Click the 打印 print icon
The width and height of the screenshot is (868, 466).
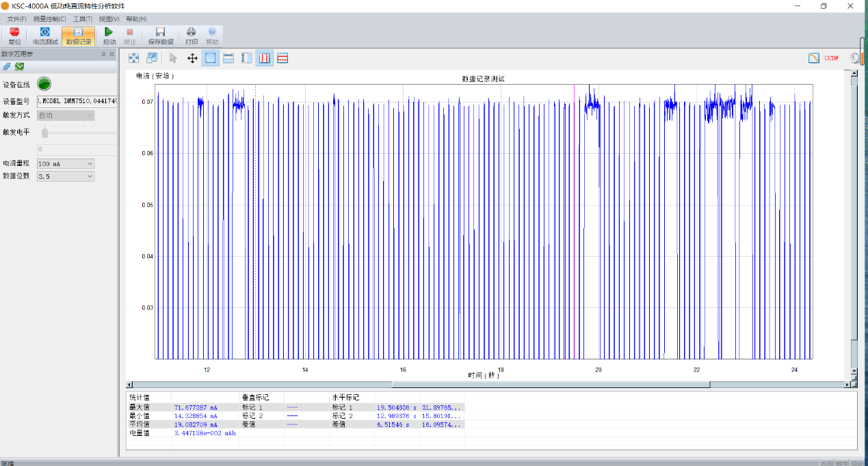(x=192, y=33)
